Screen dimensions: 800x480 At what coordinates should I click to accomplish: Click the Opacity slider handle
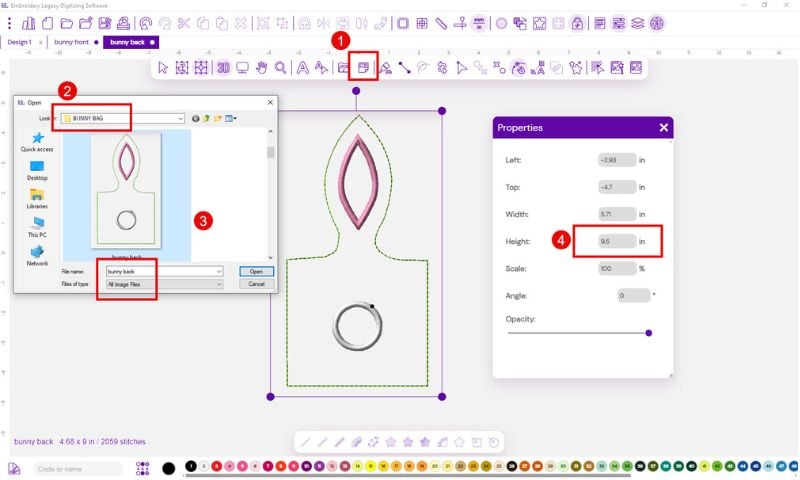[x=649, y=333]
